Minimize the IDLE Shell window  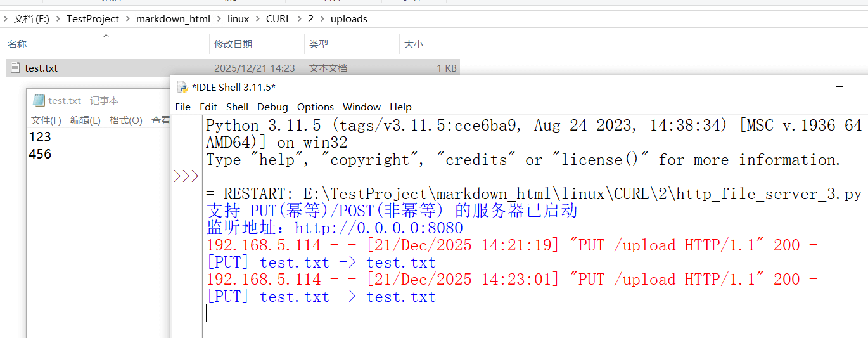[x=839, y=87]
